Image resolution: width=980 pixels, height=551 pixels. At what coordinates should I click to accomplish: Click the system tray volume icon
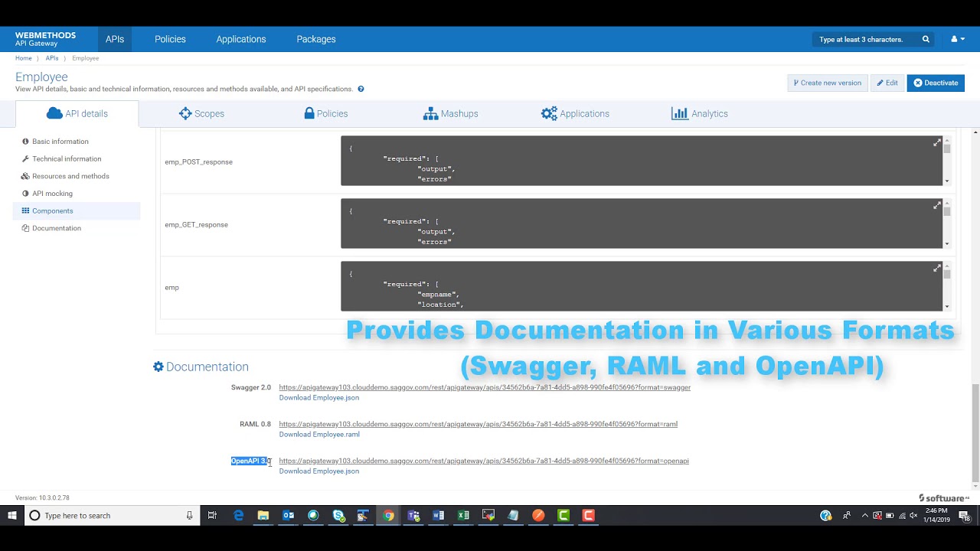click(913, 516)
